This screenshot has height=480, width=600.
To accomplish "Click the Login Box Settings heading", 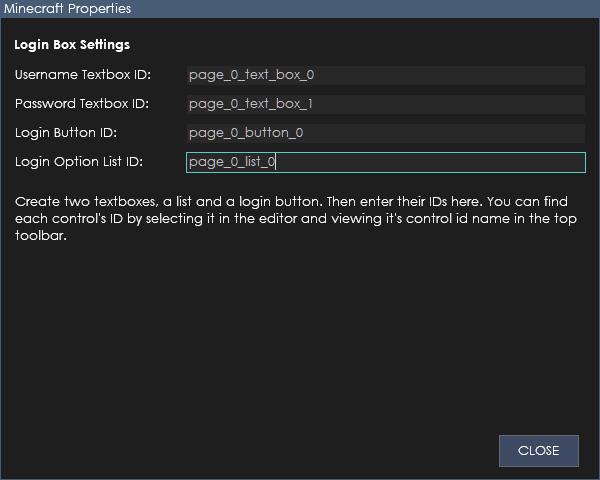I will 72,45.
